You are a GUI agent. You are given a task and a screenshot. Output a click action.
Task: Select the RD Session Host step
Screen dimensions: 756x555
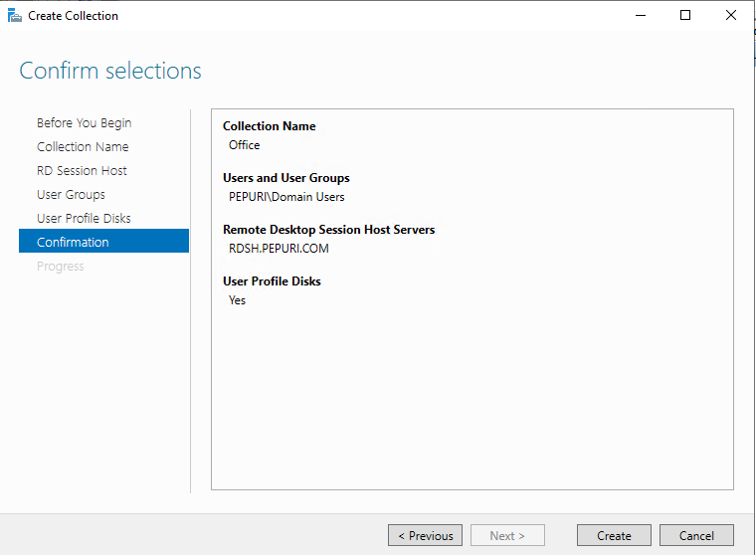point(82,171)
